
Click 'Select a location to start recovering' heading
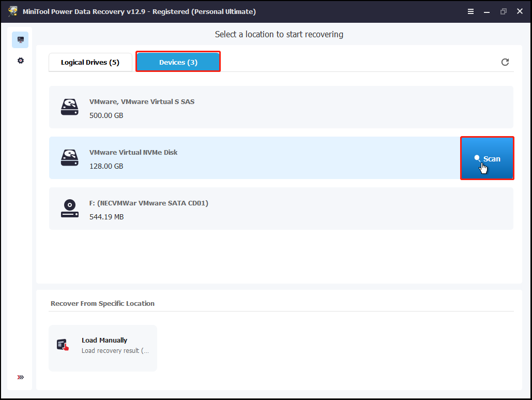(279, 34)
